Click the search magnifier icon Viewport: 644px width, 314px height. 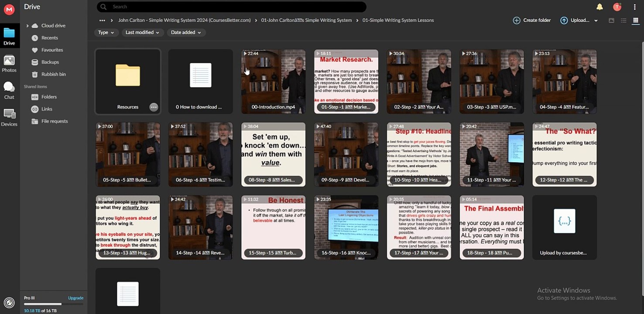(103, 7)
